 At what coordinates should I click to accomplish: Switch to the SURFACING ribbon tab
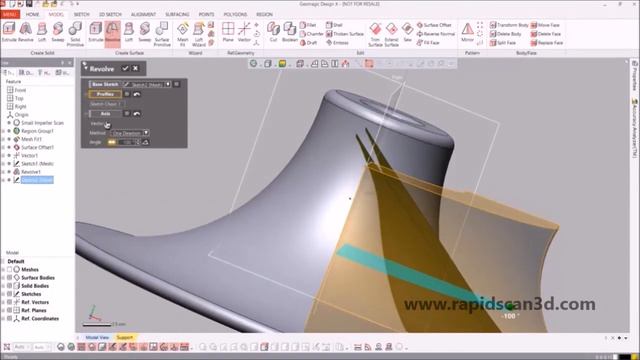[x=177, y=14]
